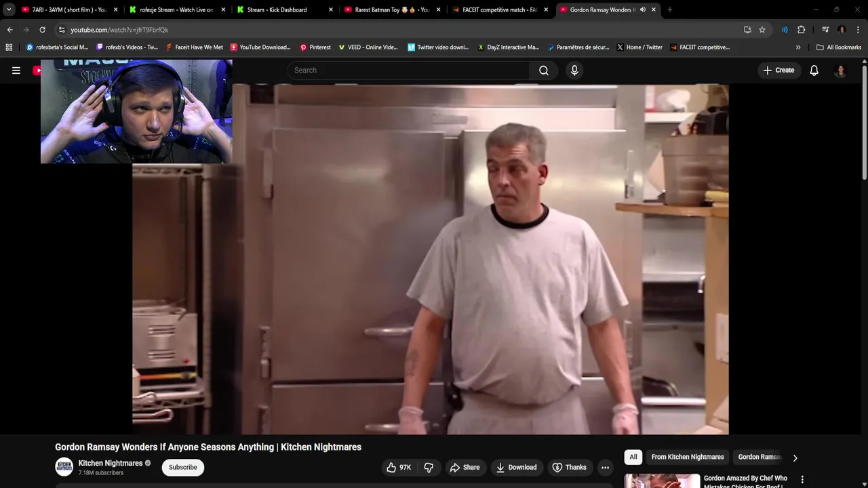The height and width of the screenshot is (488, 868).
Task: Open Twitter video downl... bookmark
Action: (438, 47)
